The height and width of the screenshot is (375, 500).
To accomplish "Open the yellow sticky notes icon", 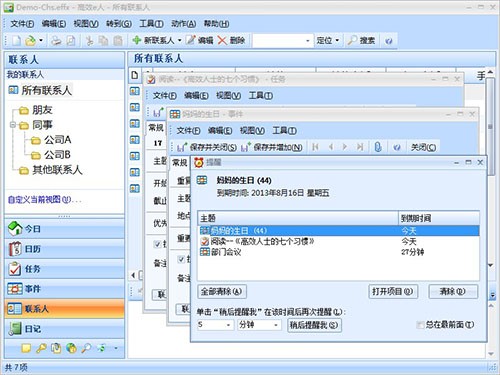I will pyautogui.click(x=26, y=348).
